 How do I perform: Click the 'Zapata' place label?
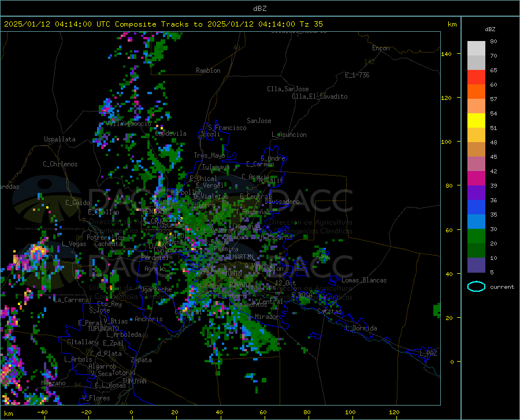tap(142, 360)
